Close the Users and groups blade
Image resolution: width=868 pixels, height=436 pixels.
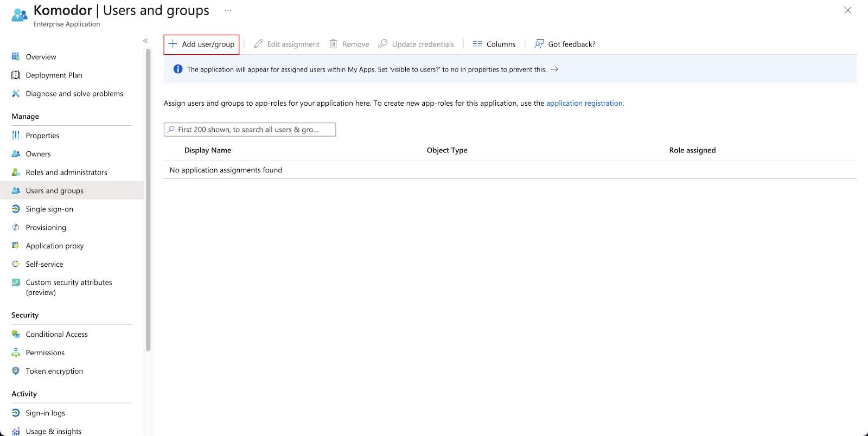pyautogui.click(x=848, y=10)
